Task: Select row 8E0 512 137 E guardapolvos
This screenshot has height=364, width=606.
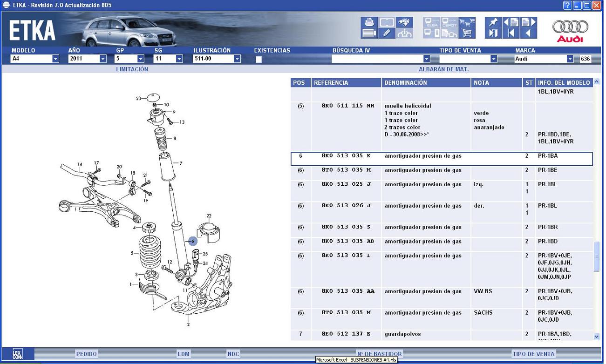Action: [442, 335]
